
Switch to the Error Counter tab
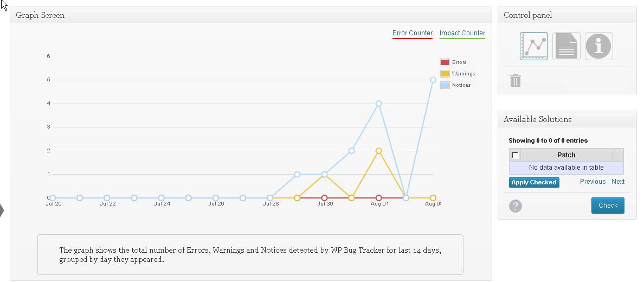[413, 33]
